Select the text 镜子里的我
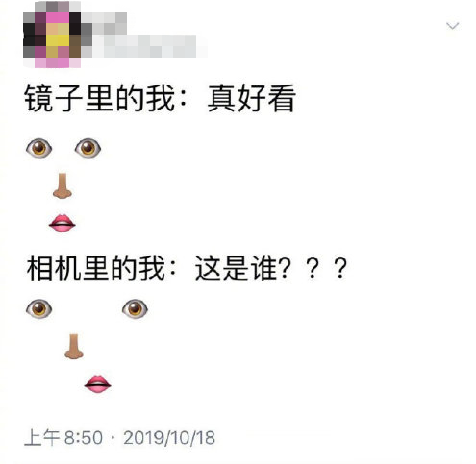This screenshot has width=476, height=464. pos(100,98)
